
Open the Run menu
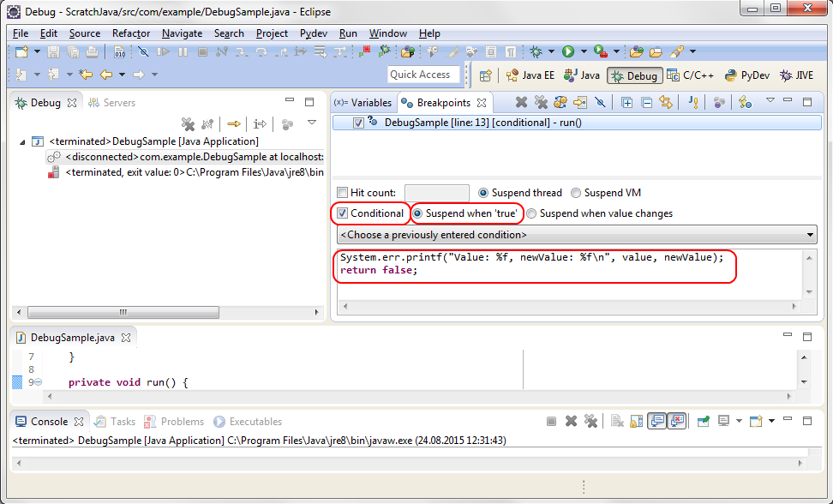pos(348,33)
